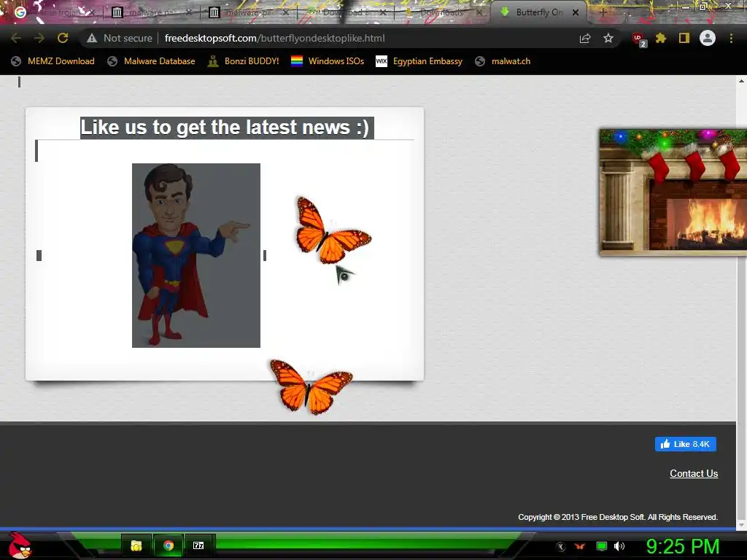Reload the current page
Screen dimensions: 747x560
63,38
